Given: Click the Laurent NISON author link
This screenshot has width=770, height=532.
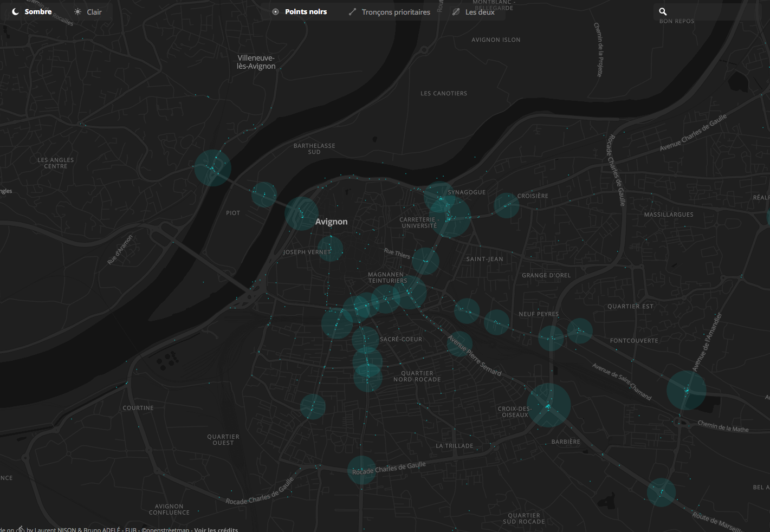Looking at the screenshot, I should 56,529.
